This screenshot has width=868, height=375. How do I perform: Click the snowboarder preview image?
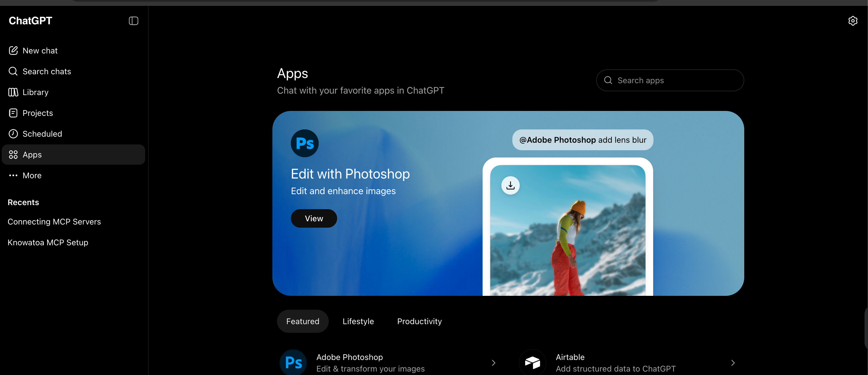pyautogui.click(x=568, y=230)
